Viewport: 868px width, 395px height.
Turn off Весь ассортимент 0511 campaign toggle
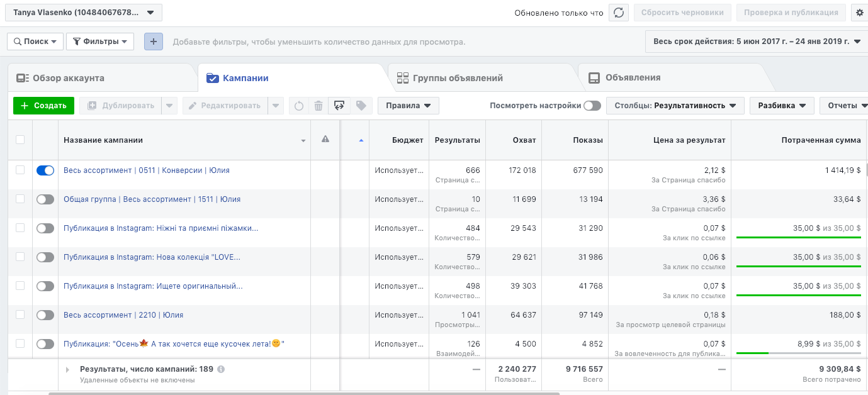pyautogui.click(x=45, y=170)
